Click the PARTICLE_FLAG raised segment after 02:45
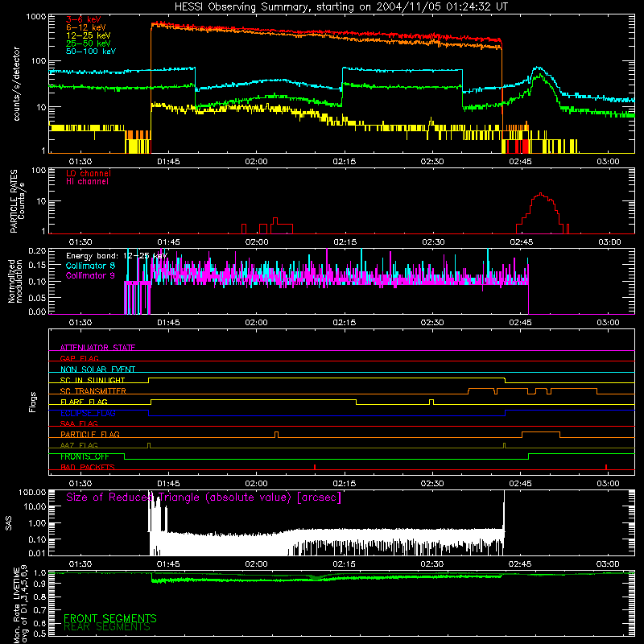 pyautogui.click(x=541, y=432)
